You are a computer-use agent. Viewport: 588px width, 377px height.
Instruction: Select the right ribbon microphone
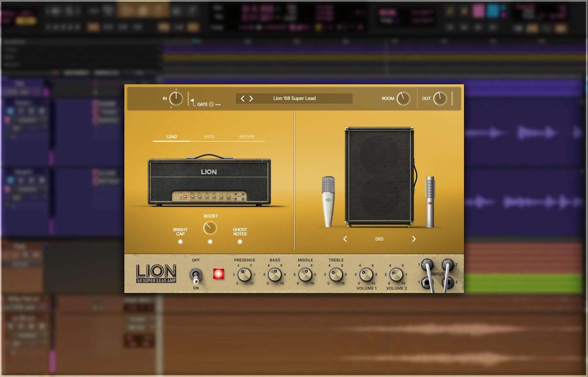click(430, 202)
